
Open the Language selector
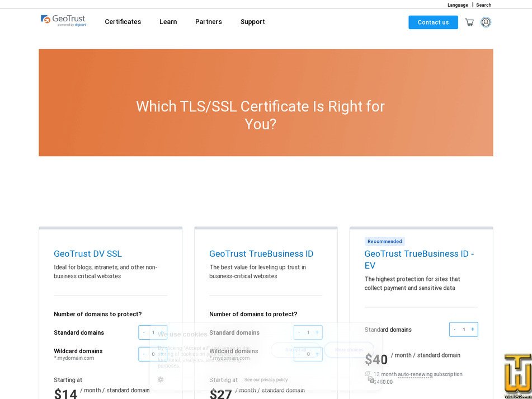(458, 5)
